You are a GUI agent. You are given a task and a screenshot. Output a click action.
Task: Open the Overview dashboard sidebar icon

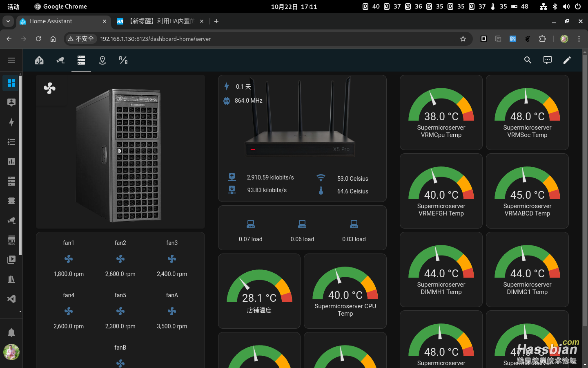pos(11,83)
